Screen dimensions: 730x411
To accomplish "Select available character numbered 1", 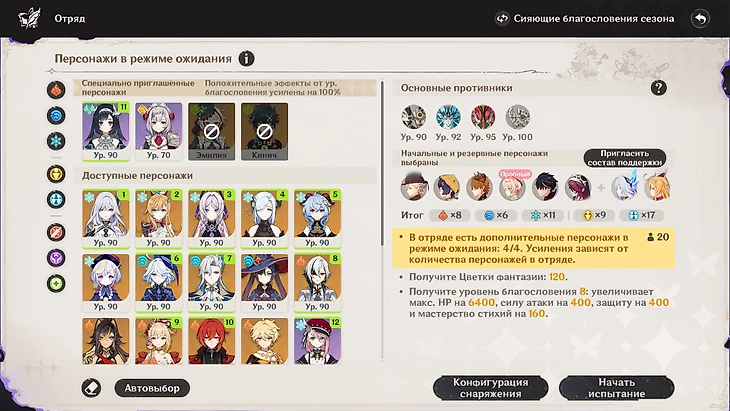I will click(106, 218).
